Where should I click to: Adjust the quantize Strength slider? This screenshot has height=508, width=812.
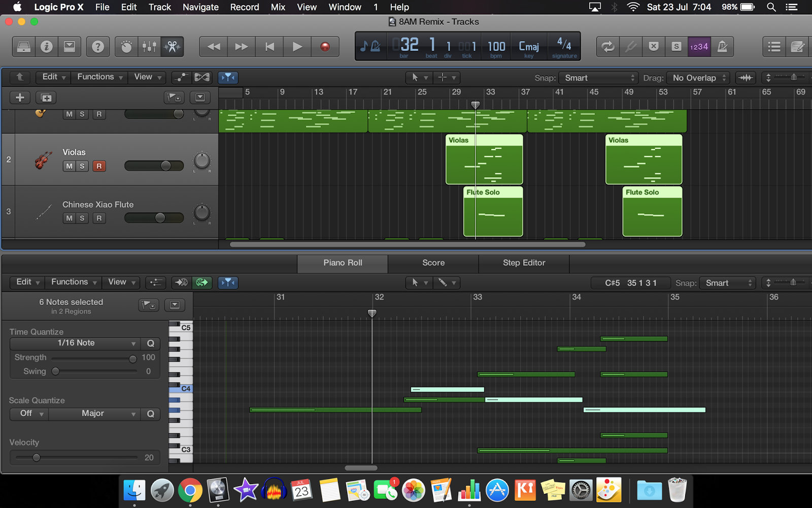94,359
